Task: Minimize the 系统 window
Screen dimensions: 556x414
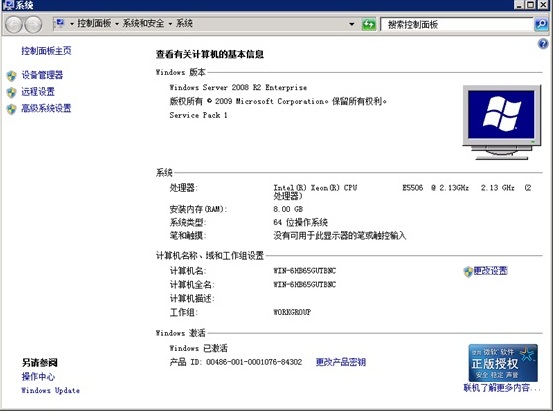Action: (x=519, y=5)
